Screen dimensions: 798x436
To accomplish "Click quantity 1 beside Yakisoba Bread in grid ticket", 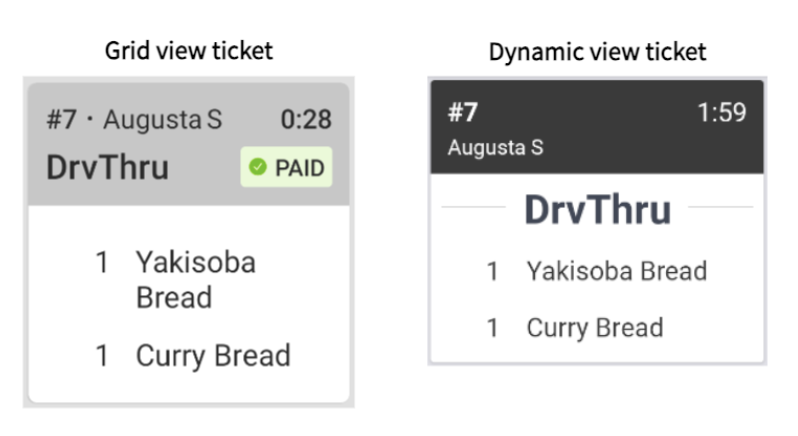I will pos(101,263).
